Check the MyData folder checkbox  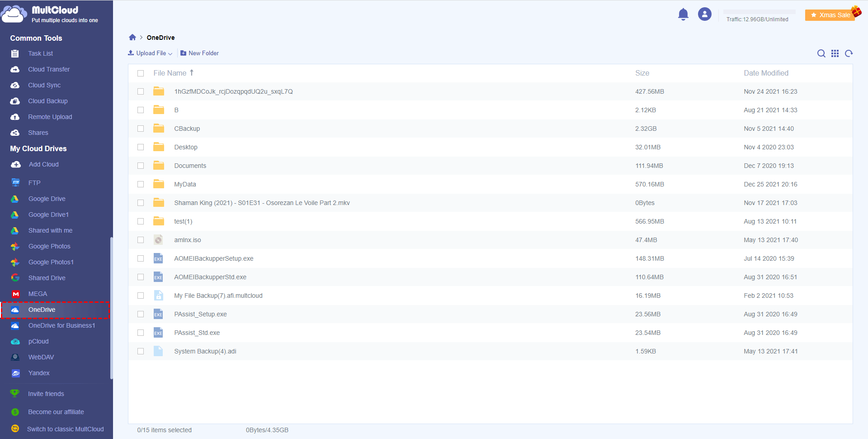(141, 184)
